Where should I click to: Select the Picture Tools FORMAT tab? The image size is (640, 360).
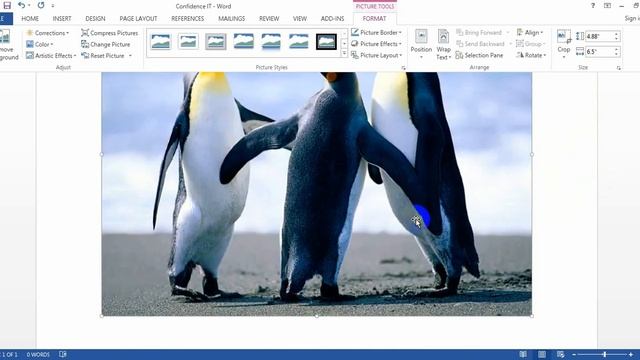374,19
